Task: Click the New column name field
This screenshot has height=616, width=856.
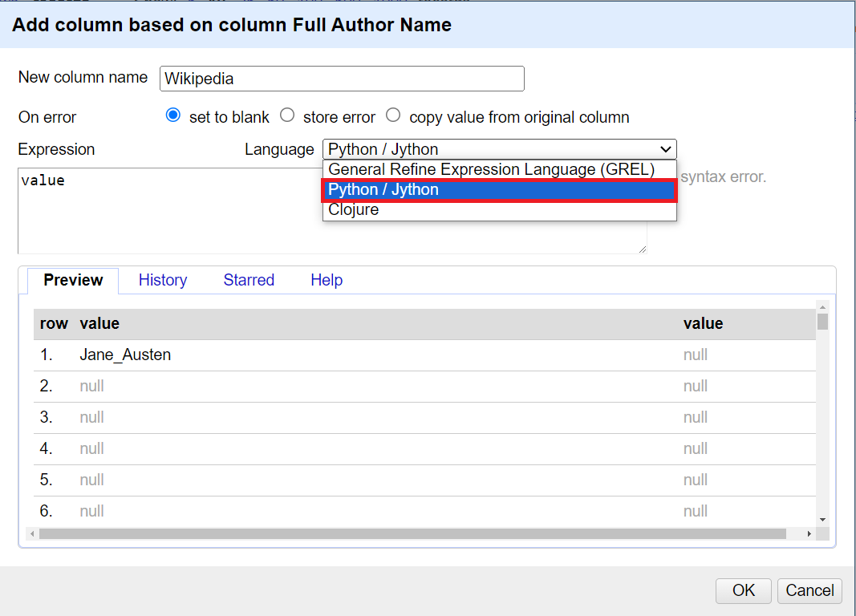Action: point(342,79)
